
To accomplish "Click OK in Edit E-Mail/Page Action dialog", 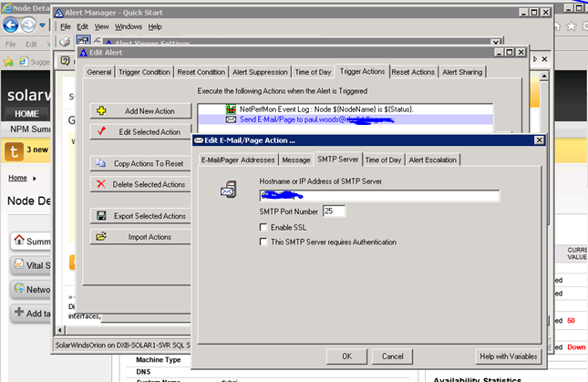I will 347,356.
